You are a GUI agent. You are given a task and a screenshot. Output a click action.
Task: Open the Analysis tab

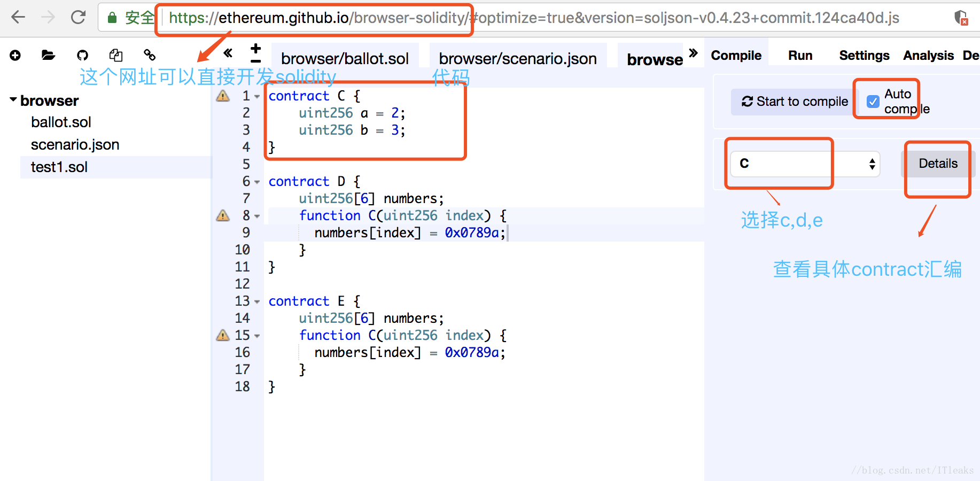coord(928,55)
